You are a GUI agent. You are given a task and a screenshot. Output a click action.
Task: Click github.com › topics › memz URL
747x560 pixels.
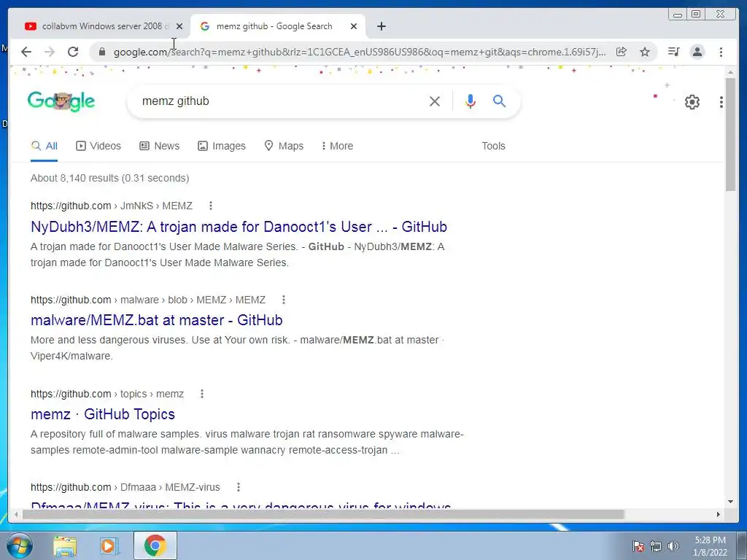(x=107, y=394)
